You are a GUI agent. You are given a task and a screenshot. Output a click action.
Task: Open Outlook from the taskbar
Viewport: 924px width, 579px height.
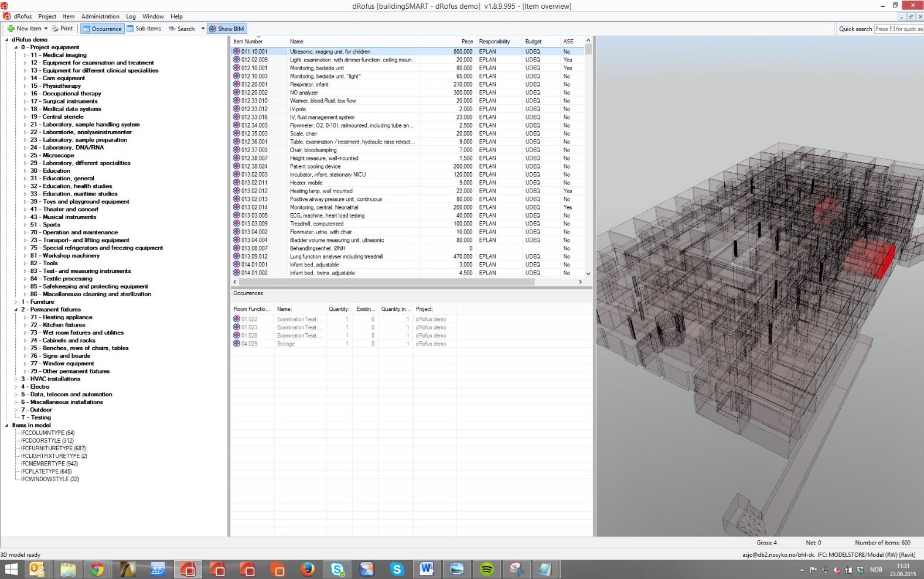[x=37, y=569]
